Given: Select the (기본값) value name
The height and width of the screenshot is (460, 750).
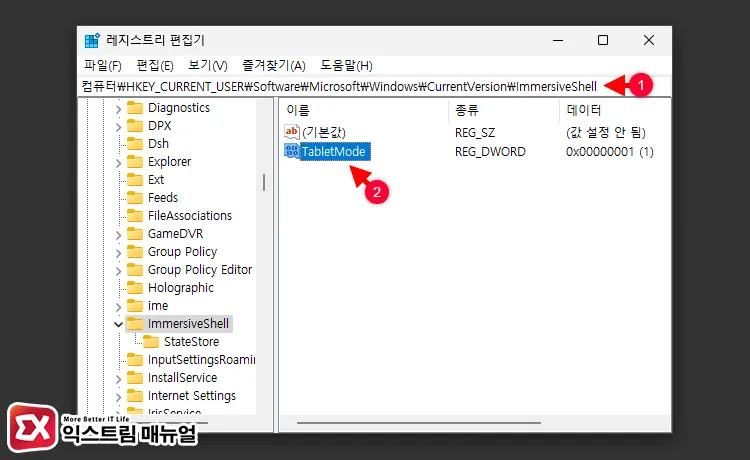Looking at the screenshot, I should pos(324,132).
